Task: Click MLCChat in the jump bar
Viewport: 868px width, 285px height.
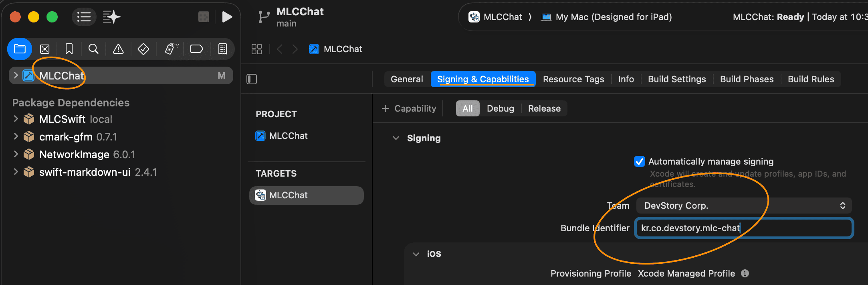Action: pyautogui.click(x=335, y=49)
